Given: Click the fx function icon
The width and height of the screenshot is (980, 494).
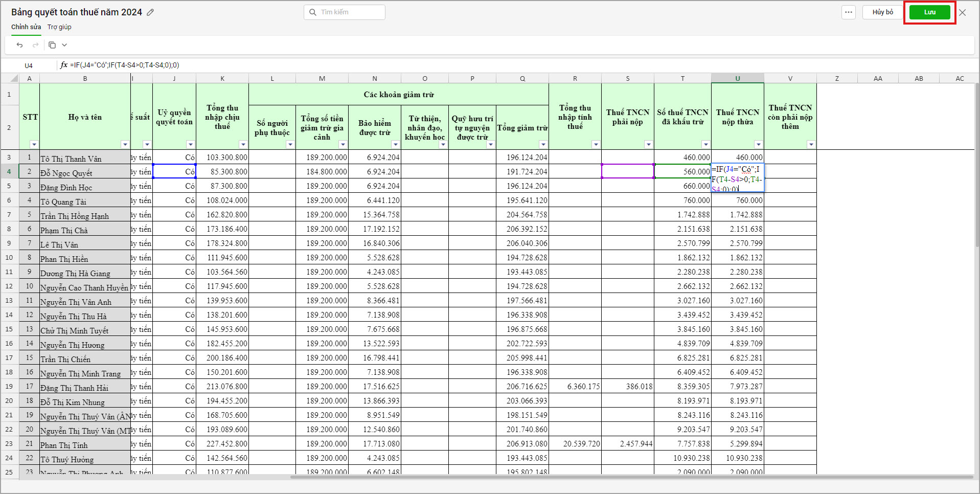Looking at the screenshot, I should (x=64, y=65).
